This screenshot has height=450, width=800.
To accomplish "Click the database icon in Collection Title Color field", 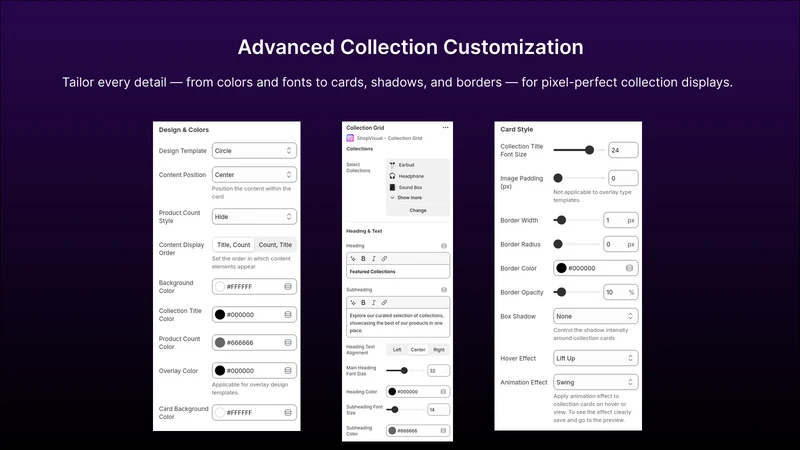I will click(x=288, y=315).
